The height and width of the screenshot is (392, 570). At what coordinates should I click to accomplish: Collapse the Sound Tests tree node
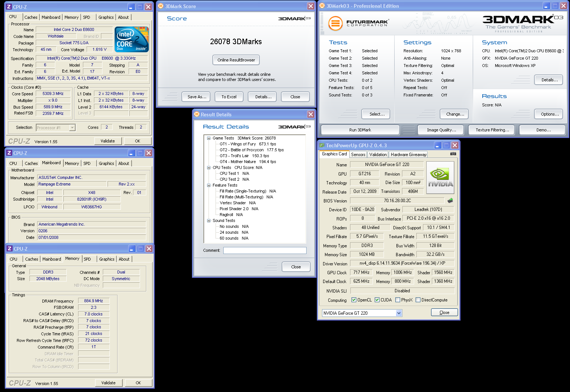[x=209, y=221]
